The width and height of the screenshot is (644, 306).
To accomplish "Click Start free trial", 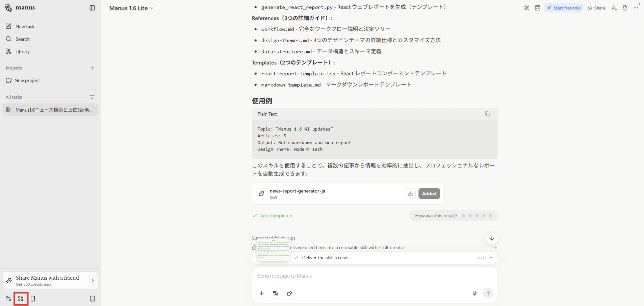I will [563, 8].
